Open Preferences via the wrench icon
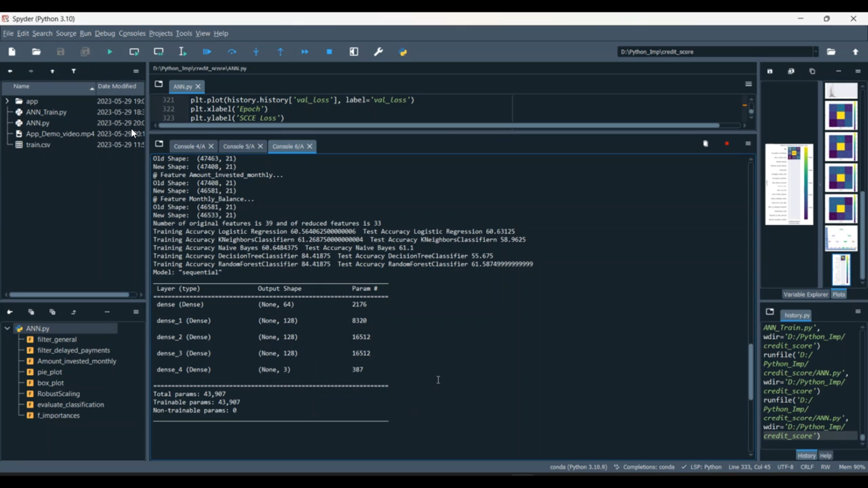Screen dimensions: 868x488 (378, 52)
